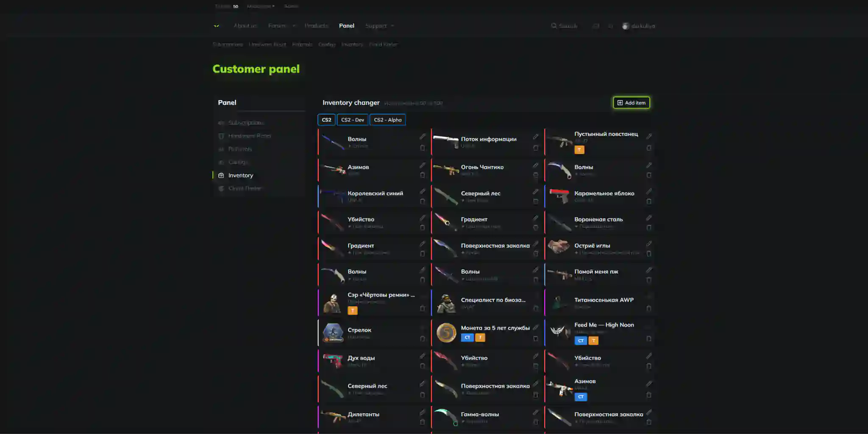
Task: Edit the Карамельное яблоко item
Action: coord(649,191)
